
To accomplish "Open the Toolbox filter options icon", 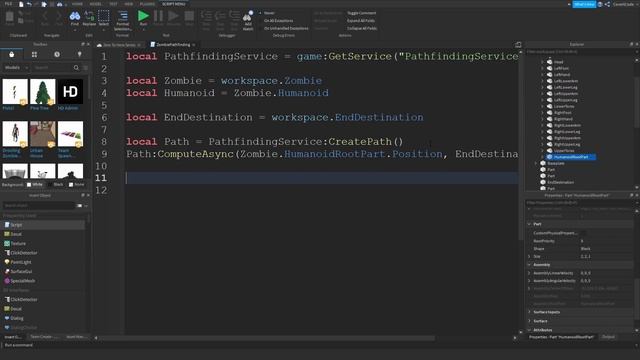I will [85, 68].
